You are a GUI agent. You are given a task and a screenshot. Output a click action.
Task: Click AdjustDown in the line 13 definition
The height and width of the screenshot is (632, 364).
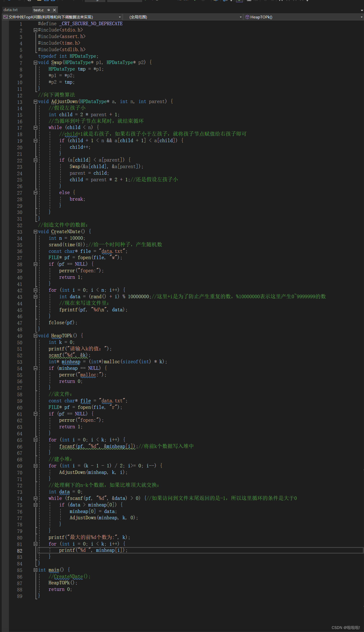64,102
